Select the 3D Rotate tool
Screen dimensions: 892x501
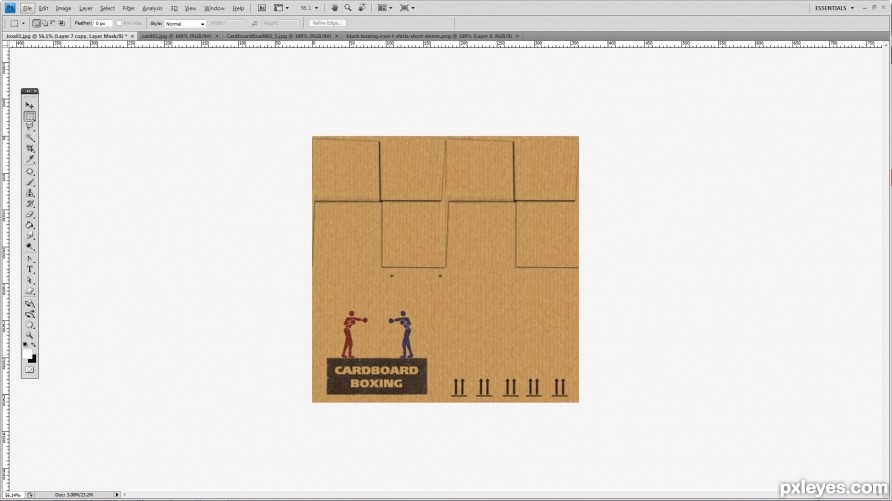click(30, 303)
